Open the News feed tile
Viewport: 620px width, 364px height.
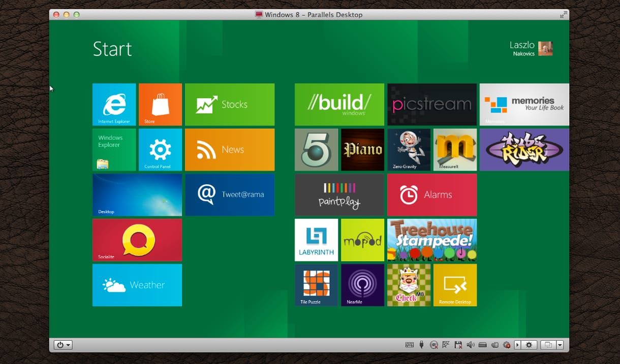230,150
